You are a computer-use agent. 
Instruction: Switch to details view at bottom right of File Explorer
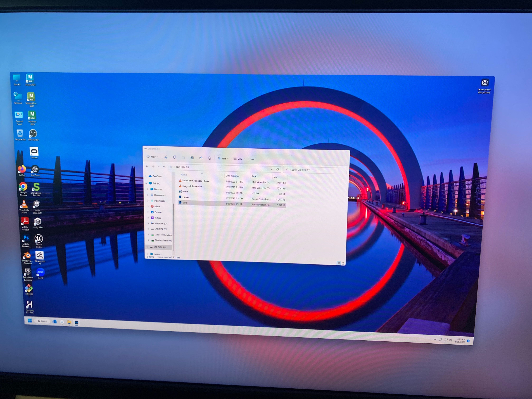coord(339,263)
